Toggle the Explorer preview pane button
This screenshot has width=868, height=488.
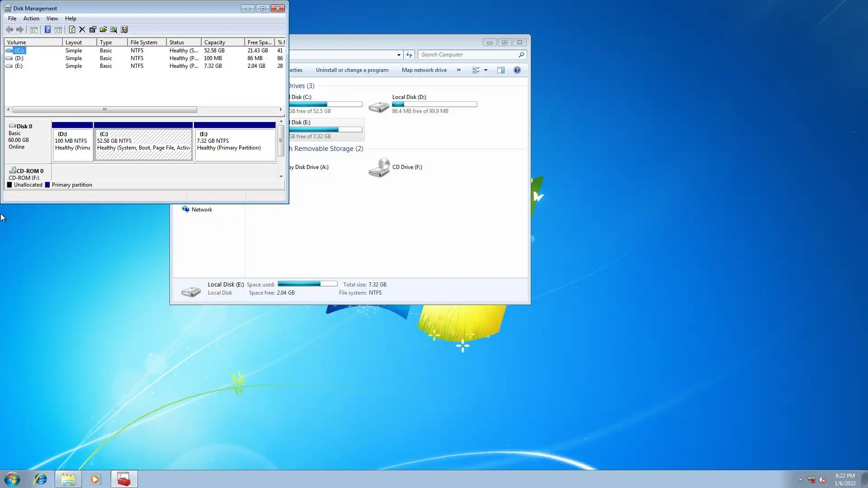point(501,70)
